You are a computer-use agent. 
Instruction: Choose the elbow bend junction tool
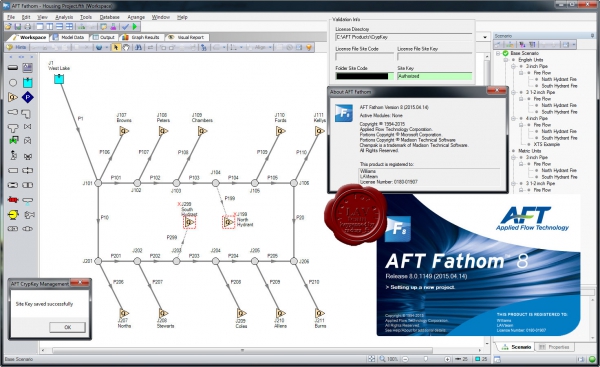click(x=26, y=113)
